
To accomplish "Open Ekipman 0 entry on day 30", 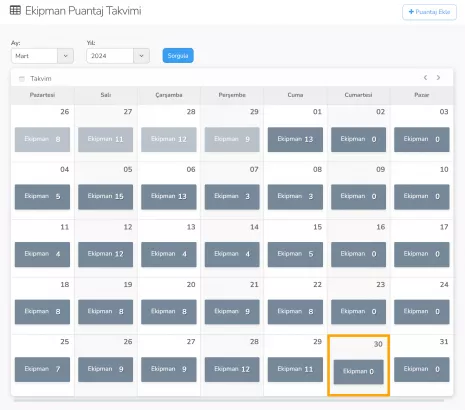I will point(359,372).
